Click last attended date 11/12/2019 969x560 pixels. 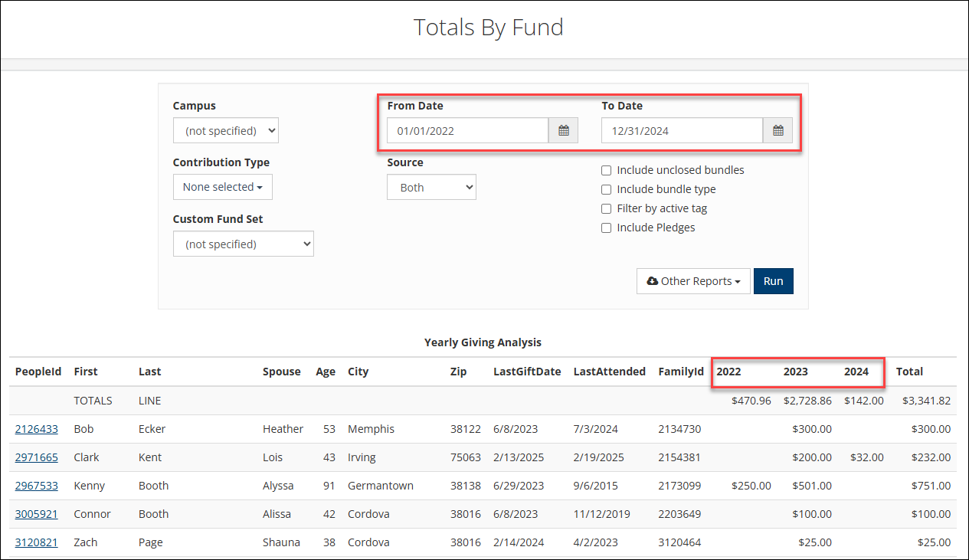602,514
